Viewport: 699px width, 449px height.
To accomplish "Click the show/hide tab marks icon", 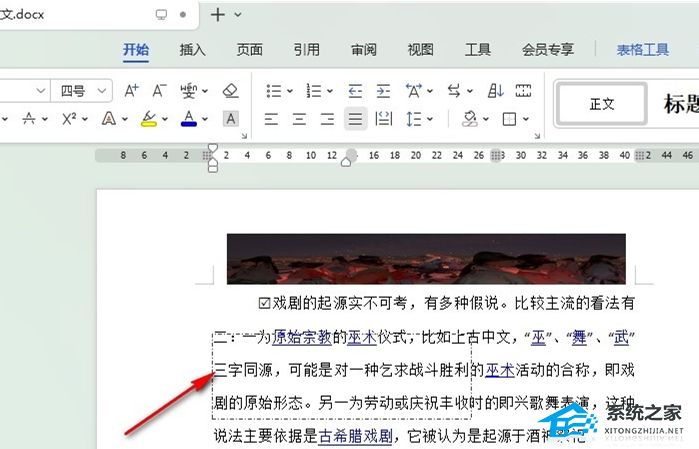I will click(523, 91).
